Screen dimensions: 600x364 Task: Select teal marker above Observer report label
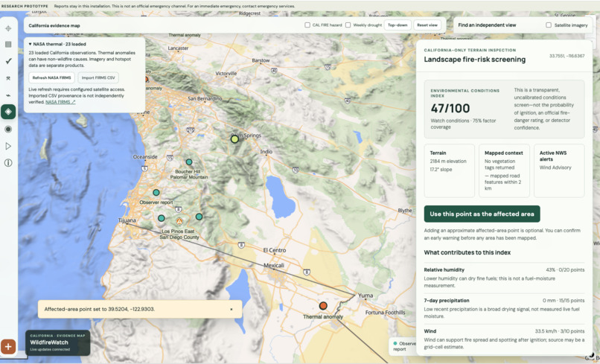click(156, 193)
